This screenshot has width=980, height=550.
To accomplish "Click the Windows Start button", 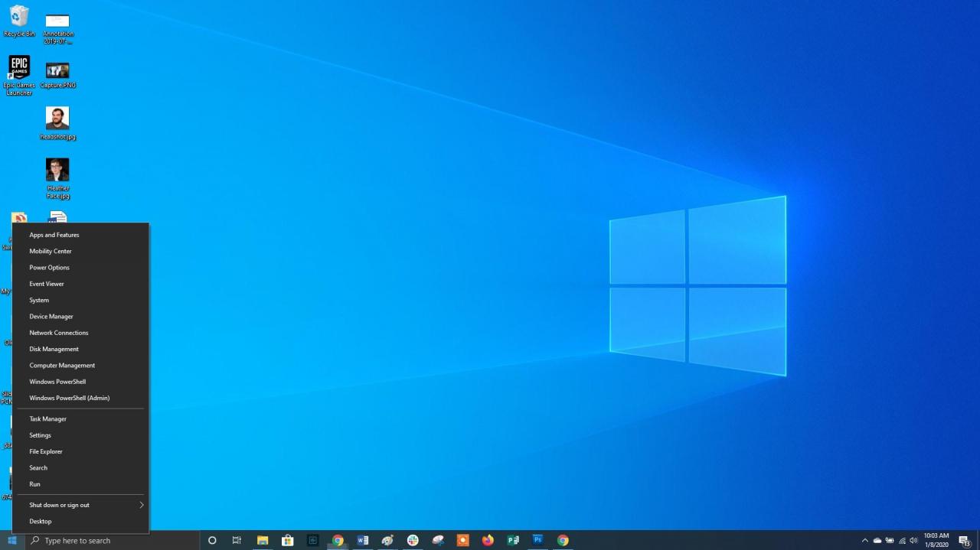I will click(11, 540).
